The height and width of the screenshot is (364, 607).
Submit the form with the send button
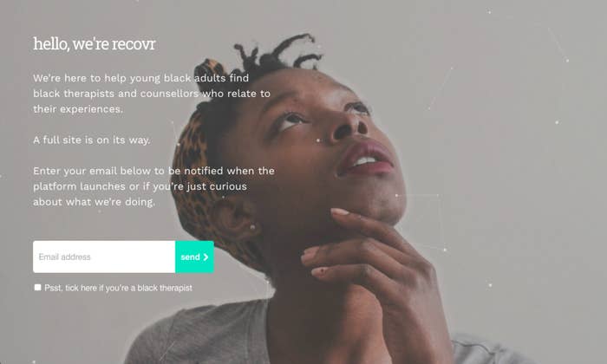(x=195, y=257)
